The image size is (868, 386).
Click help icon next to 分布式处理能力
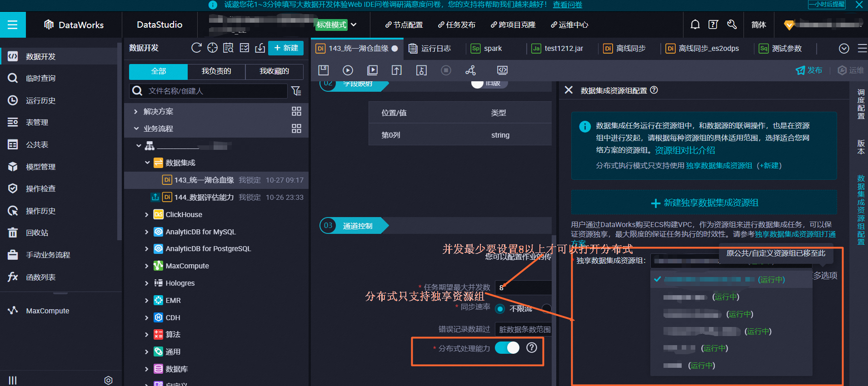click(x=532, y=347)
